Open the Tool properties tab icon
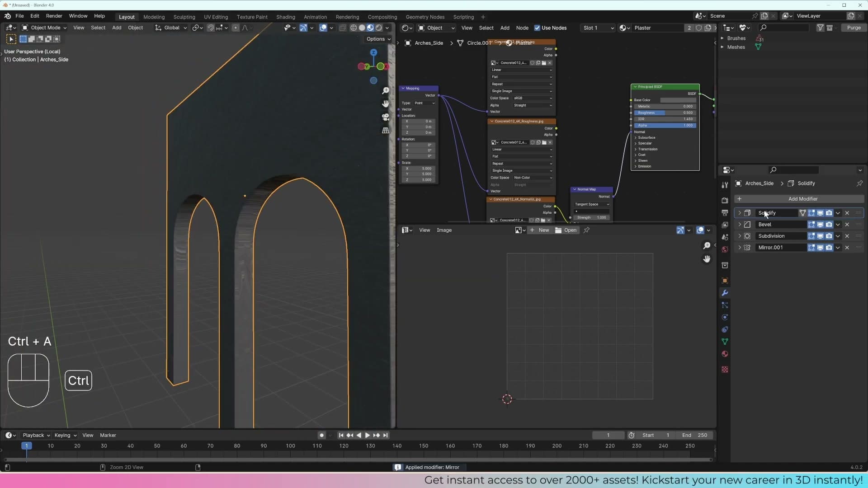Screen dimensions: 868x488 point(725,185)
